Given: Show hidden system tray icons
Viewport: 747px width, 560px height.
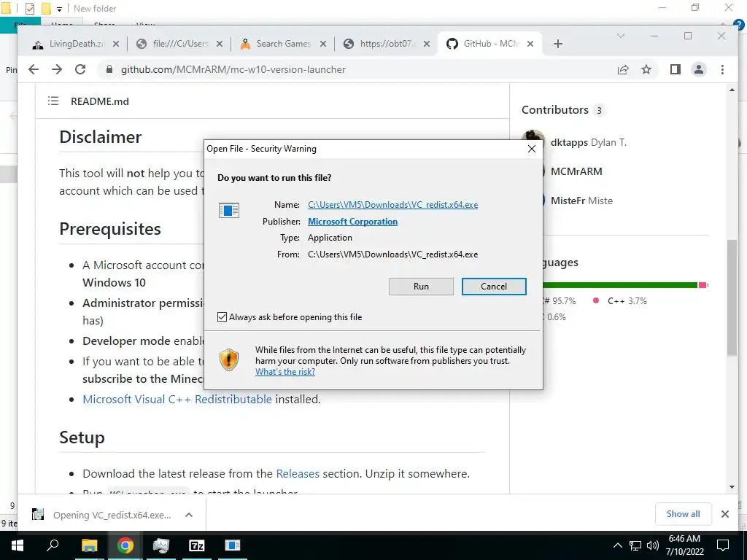Looking at the screenshot, I should [617, 545].
